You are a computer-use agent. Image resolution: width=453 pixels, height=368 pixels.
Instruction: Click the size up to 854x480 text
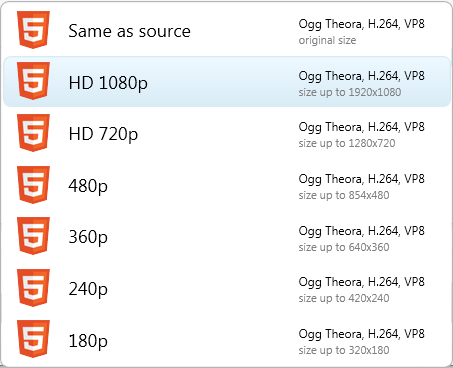344,195
